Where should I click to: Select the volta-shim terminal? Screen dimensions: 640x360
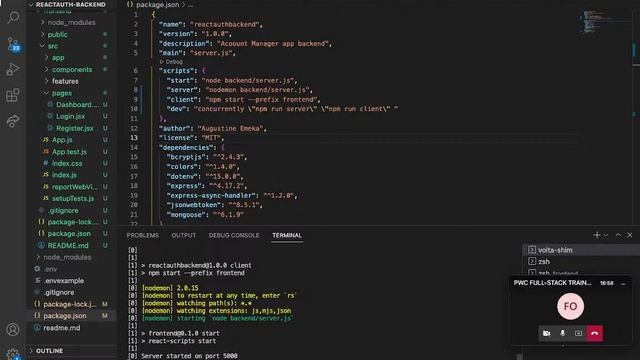[x=581, y=250]
